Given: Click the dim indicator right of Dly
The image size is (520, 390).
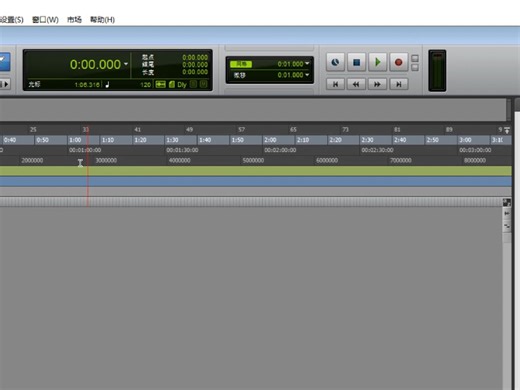Looking at the screenshot, I should [x=193, y=84].
